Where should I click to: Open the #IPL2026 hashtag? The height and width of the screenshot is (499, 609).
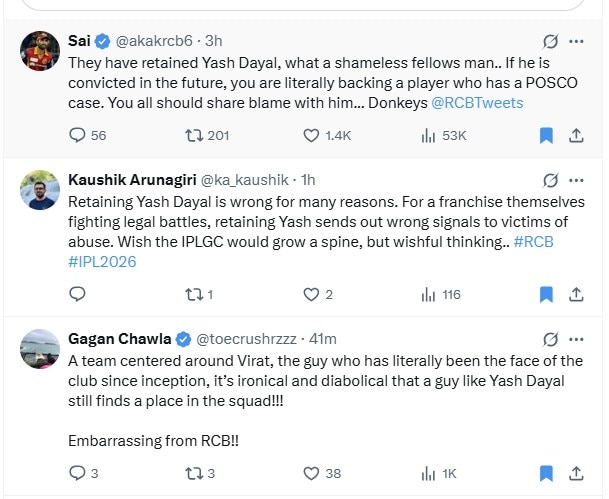point(103,262)
